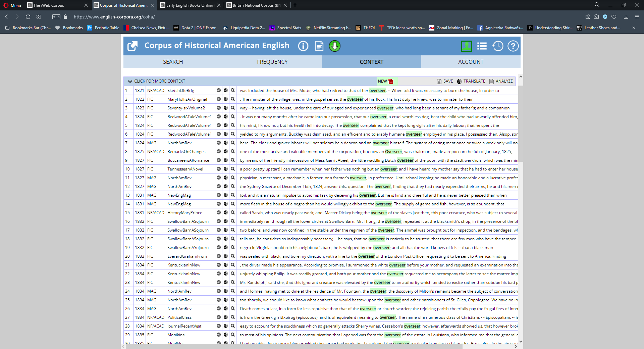Reload the page
This screenshot has width=644, height=349.
(28, 17)
